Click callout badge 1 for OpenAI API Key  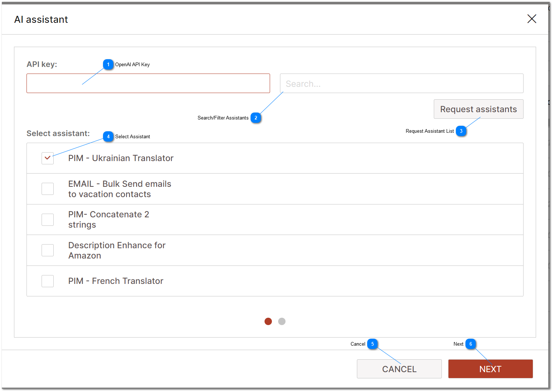coord(108,64)
